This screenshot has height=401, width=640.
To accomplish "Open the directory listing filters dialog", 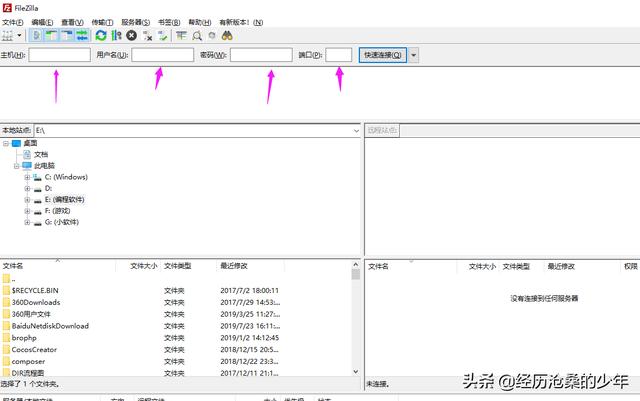I will 181,36.
